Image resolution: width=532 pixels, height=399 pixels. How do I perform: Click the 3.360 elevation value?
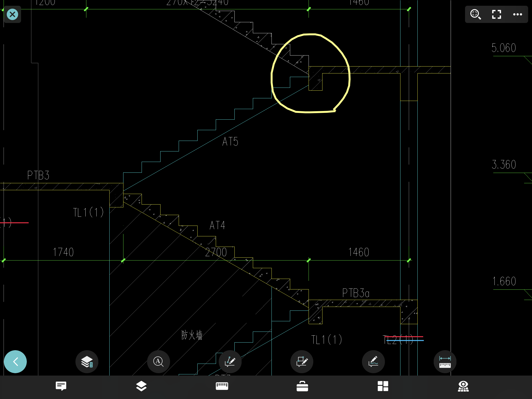pos(504,165)
